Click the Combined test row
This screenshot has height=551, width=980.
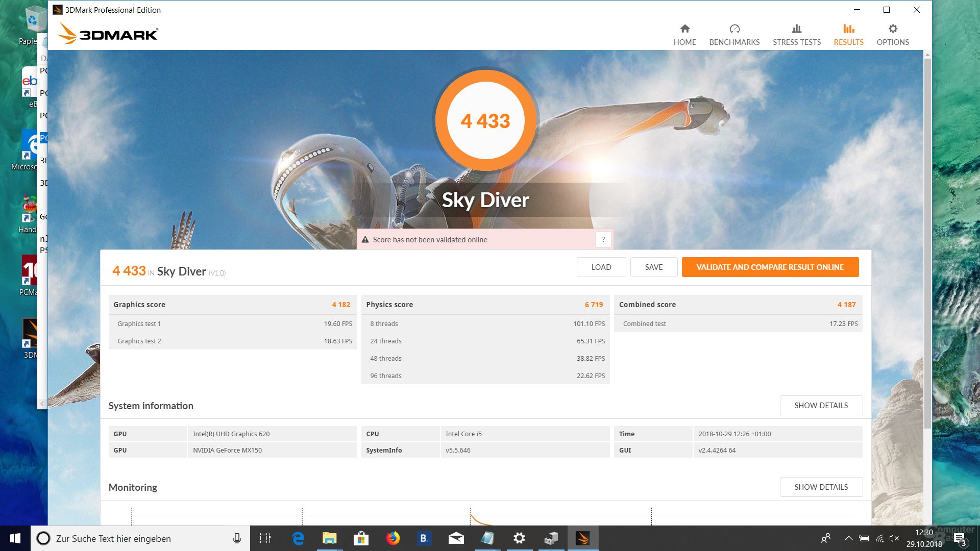[738, 323]
